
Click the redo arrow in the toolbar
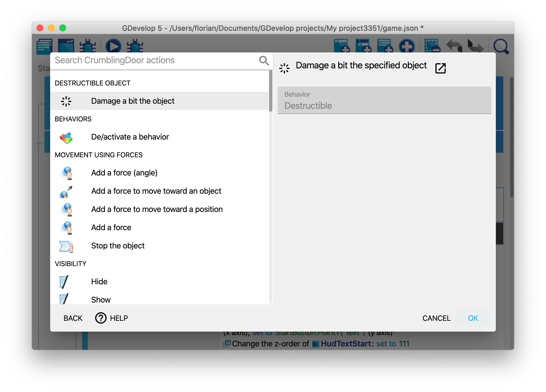point(475,46)
